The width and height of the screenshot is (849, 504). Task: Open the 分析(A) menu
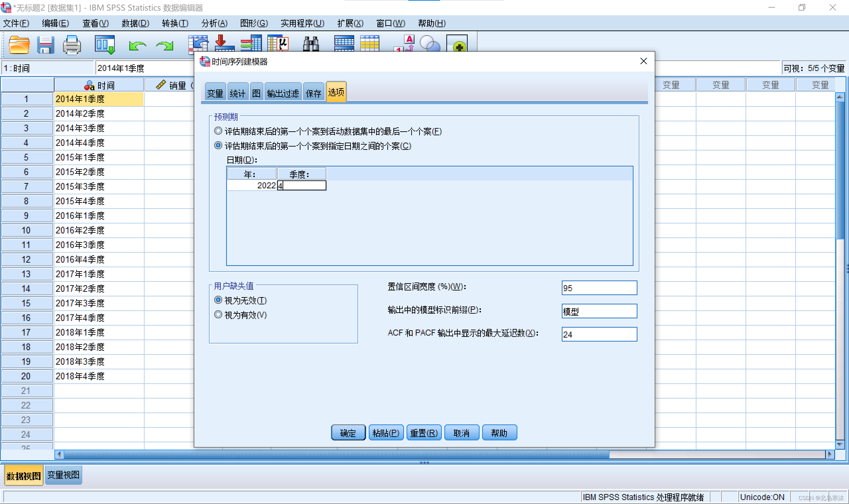tap(214, 23)
